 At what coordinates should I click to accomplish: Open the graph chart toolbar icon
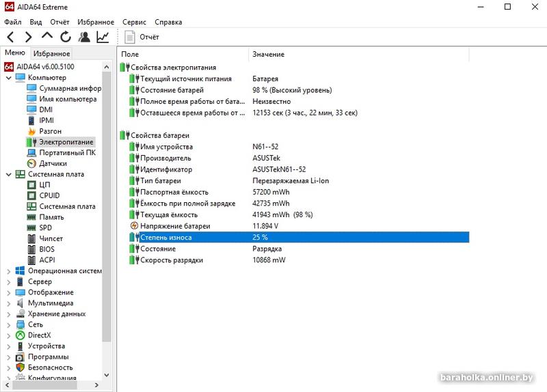pyautogui.click(x=103, y=37)
